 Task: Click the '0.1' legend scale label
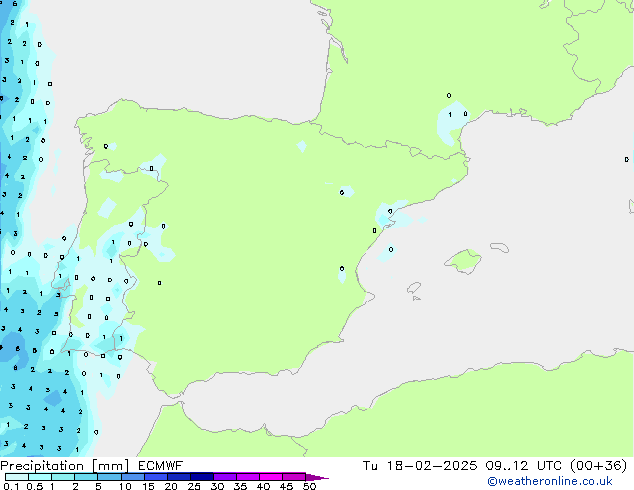[x=11, y=486]
